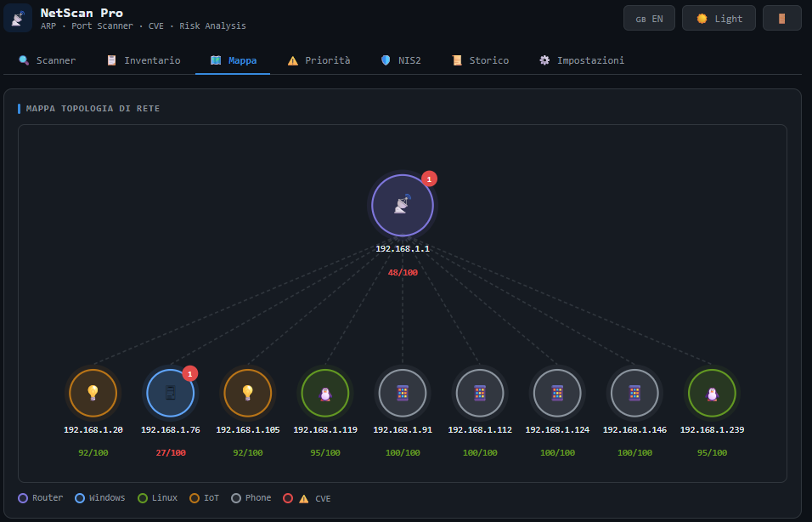Click the 95/100 score under 192.168.1.119
This screenshot has height=522, width=812.
[325, 453]
